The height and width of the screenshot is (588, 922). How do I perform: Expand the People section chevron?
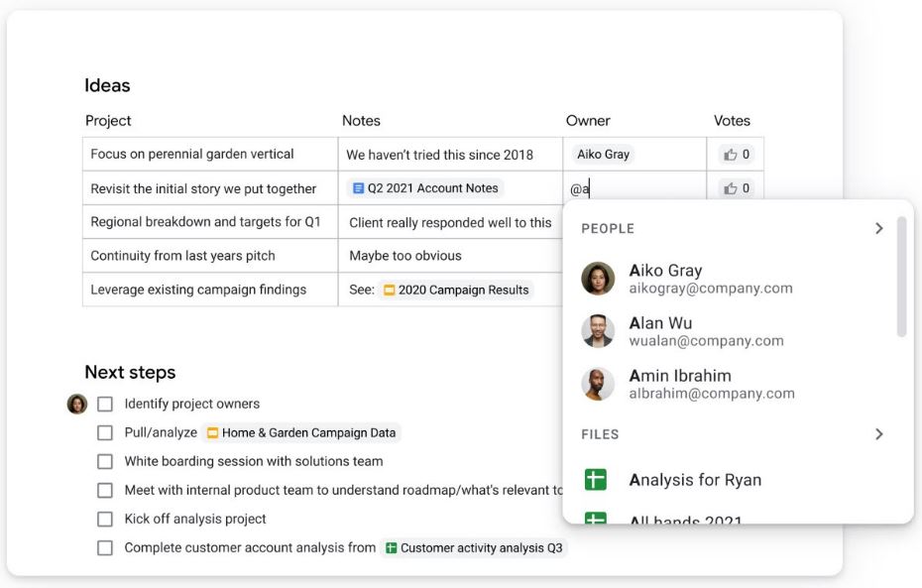(879, 228)
